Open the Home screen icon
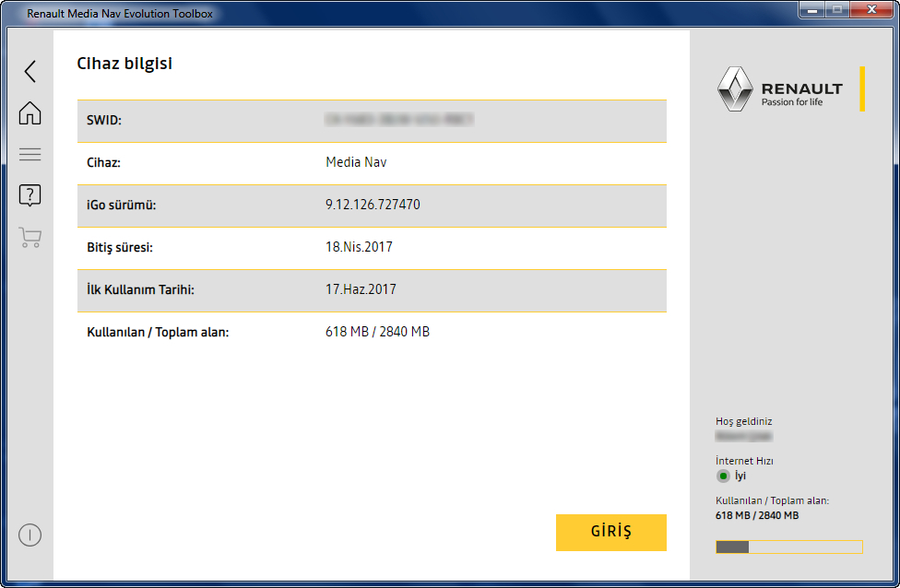900x588 pixels. click(30, 113)
